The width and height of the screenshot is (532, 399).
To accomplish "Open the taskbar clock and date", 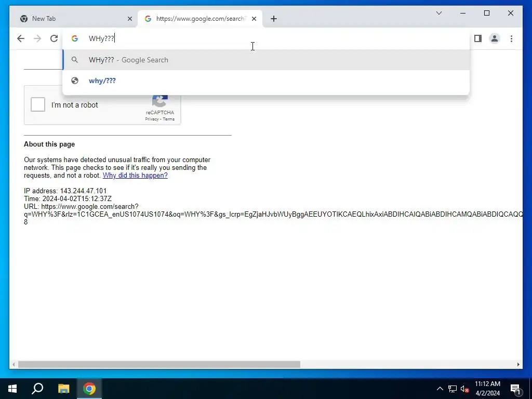I will click(x=487, y=389).
